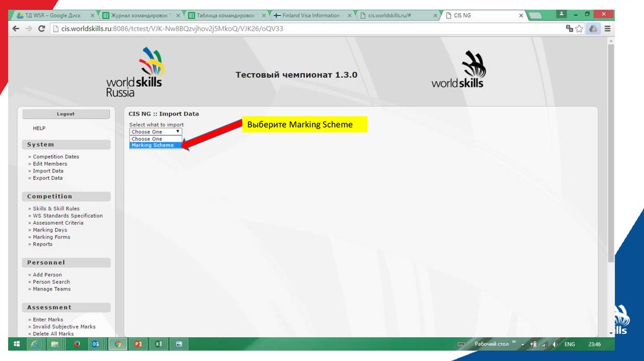This screenshot has height=361, width=644.
Task: Close the Finland Visa Information tab
Action: (x=350, y=15)
